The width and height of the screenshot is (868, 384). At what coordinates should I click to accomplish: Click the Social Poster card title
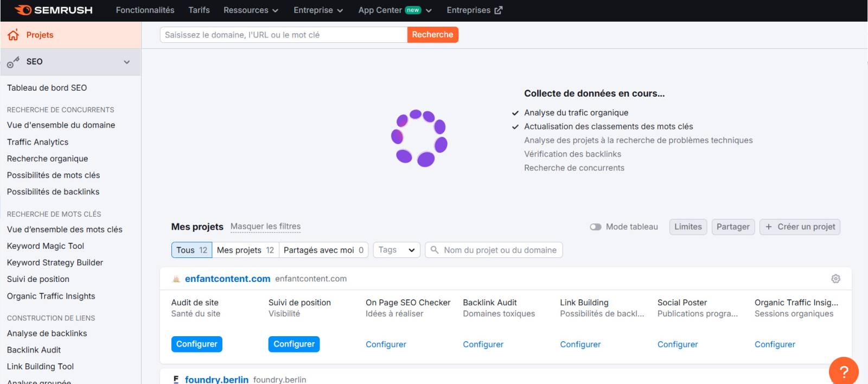pos(682,303)
